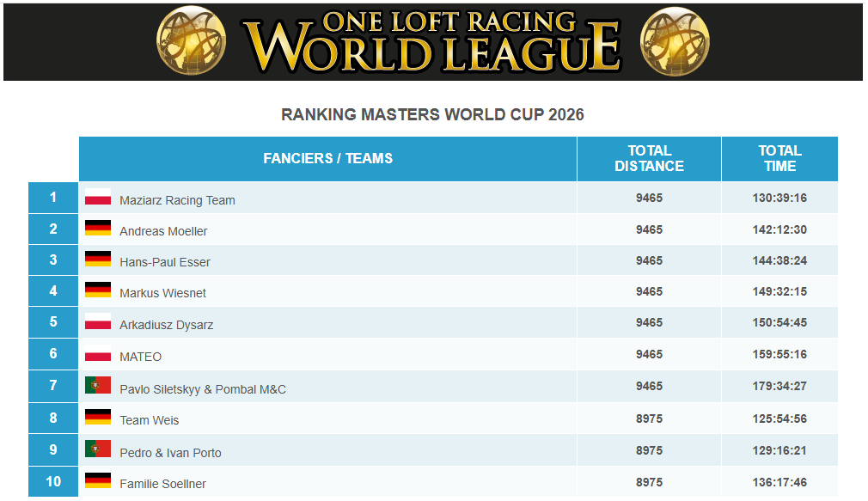
Task: Click Germany flag beside Familie Soellner
Action: click(98, 480)
